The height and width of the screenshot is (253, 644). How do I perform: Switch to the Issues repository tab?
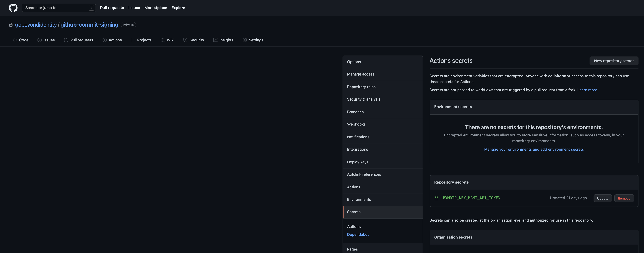(46, 40)
